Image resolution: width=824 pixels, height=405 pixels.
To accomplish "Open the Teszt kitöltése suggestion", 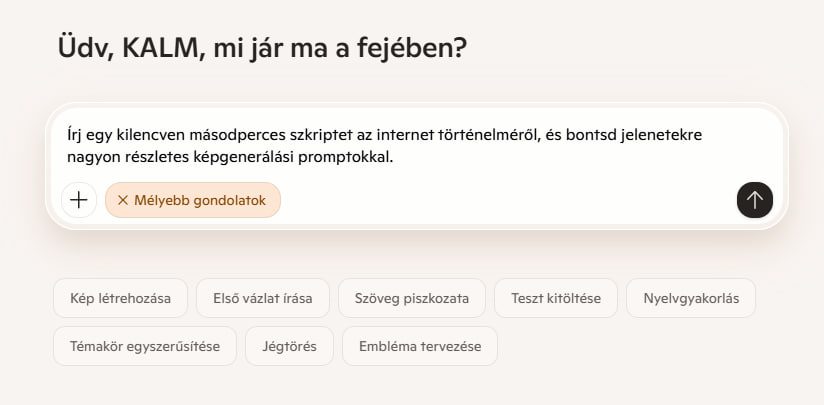I will 555,298.
